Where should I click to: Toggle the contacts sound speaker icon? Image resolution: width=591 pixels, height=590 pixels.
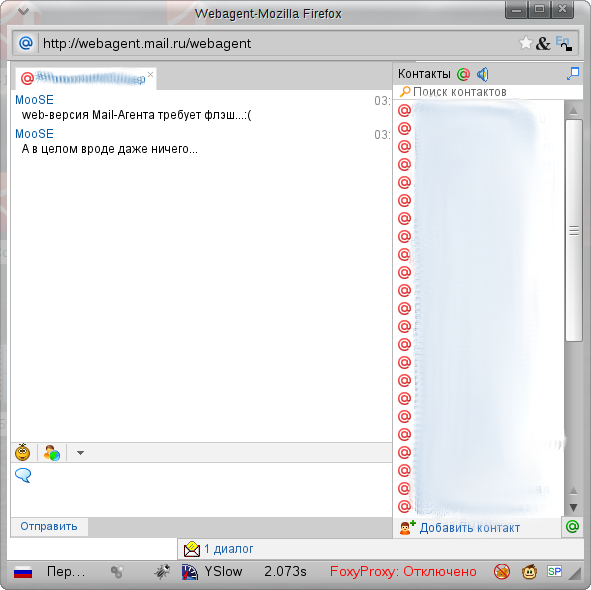[x=483, y=74]
